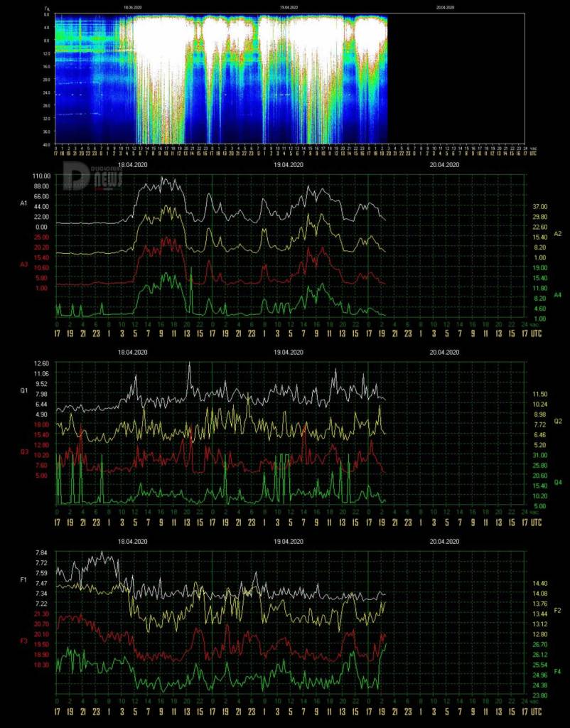Click the Гц unit label on spectrogram
Viewport: 570px width, 728px height.
(47, 9)
